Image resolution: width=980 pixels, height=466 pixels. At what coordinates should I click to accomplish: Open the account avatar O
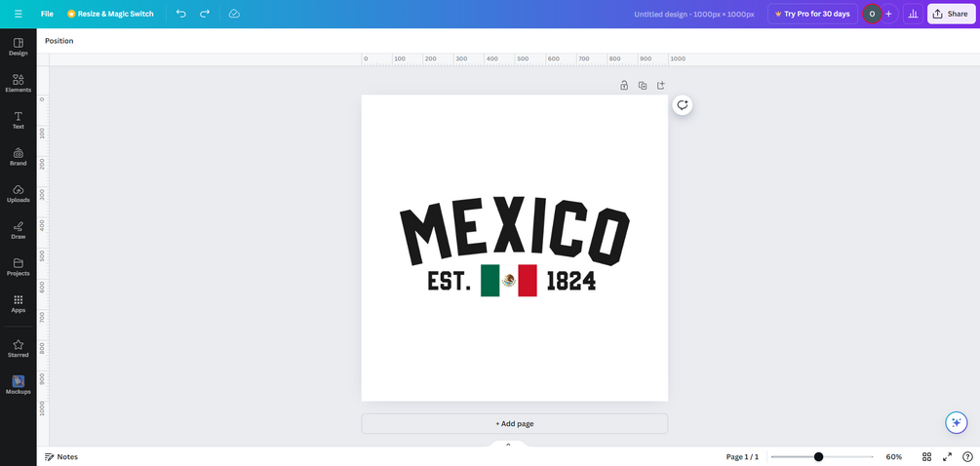(x=872, y=14)
